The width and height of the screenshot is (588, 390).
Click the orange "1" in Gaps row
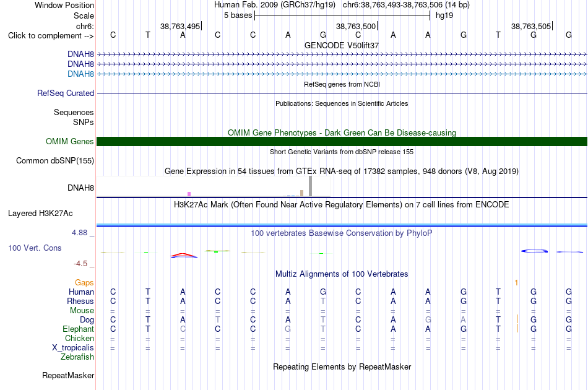tap(516, 283)
